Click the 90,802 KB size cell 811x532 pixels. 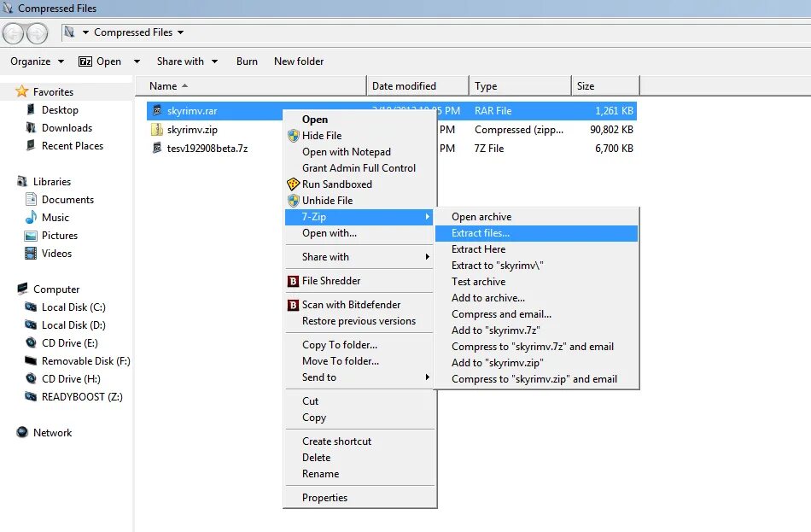(x=611, y=130)
